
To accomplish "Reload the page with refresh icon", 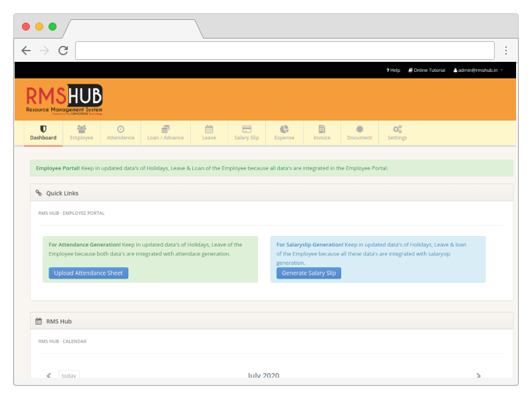I will click(63, 51).
